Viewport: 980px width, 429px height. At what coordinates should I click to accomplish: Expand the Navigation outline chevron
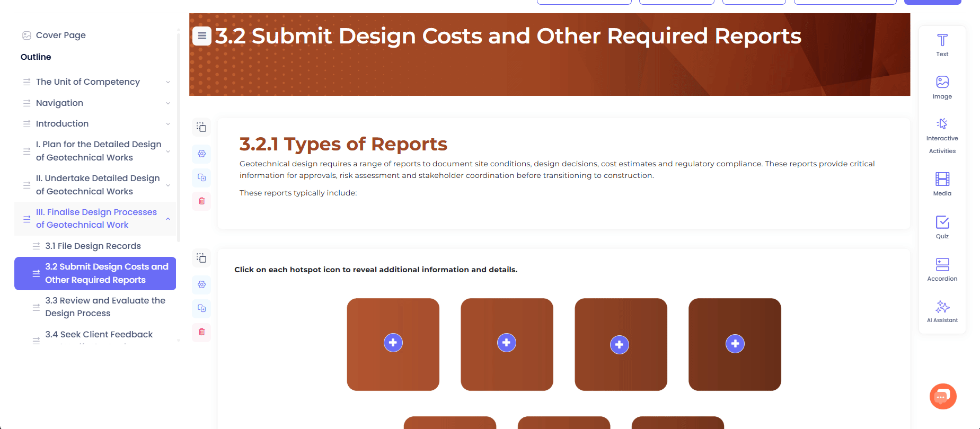point(167,103)
